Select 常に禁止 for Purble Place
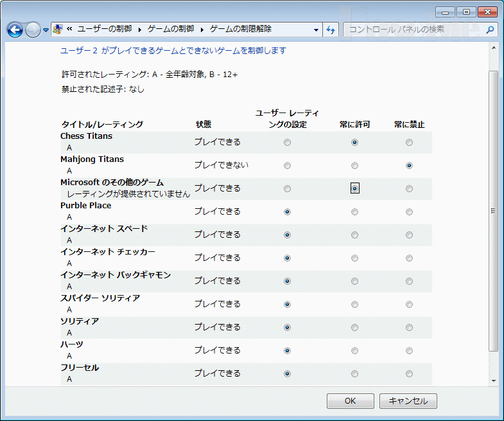504x421 pixels. [409, 212]
